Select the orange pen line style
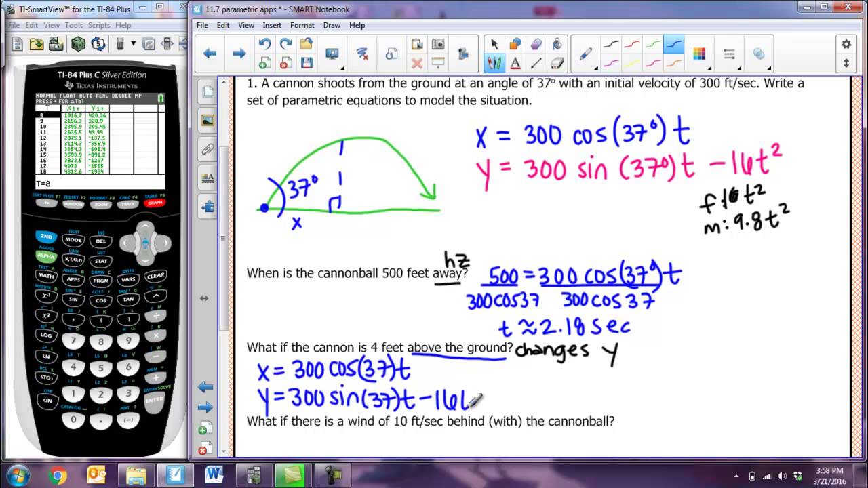The width and height of the screenshot is (868, 488). click(x=674, y=63)
